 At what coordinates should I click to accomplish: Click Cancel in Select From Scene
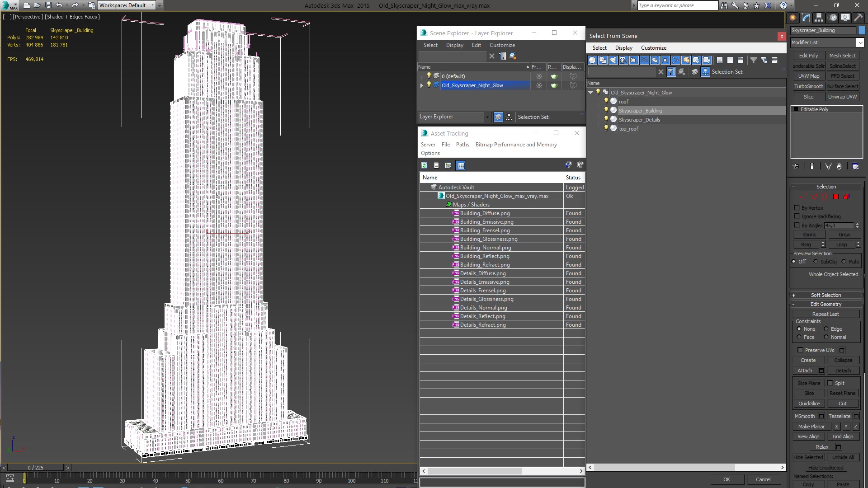[x=763, y=479]
